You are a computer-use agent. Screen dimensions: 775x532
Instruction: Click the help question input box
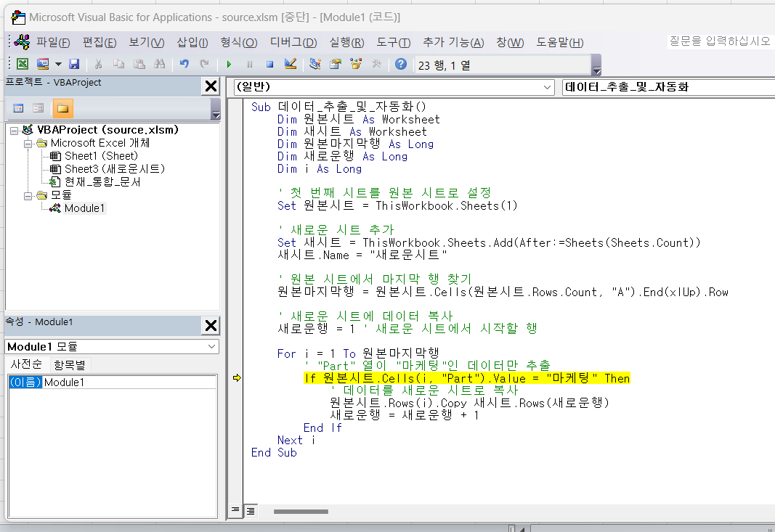[x=720, y=41]
